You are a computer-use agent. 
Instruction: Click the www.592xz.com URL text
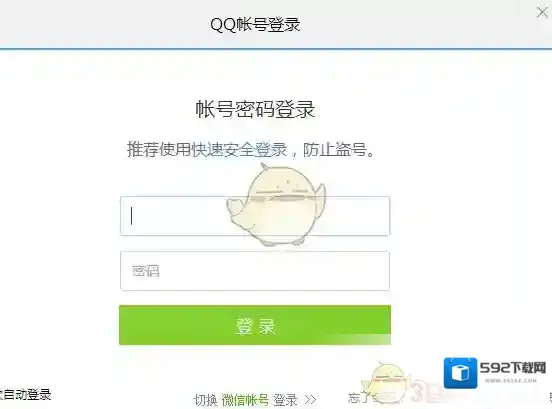(511, 380)
